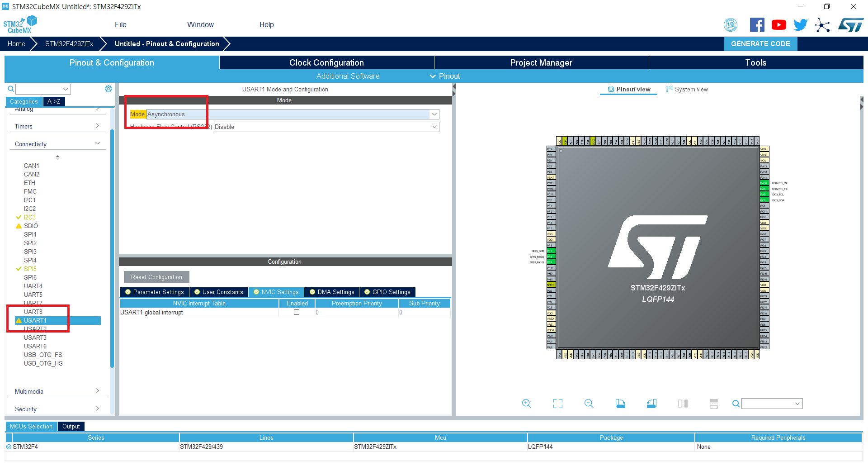The image size is (868, 466).
Task: Select the STM32F4 series row
Action: point(434,447)
